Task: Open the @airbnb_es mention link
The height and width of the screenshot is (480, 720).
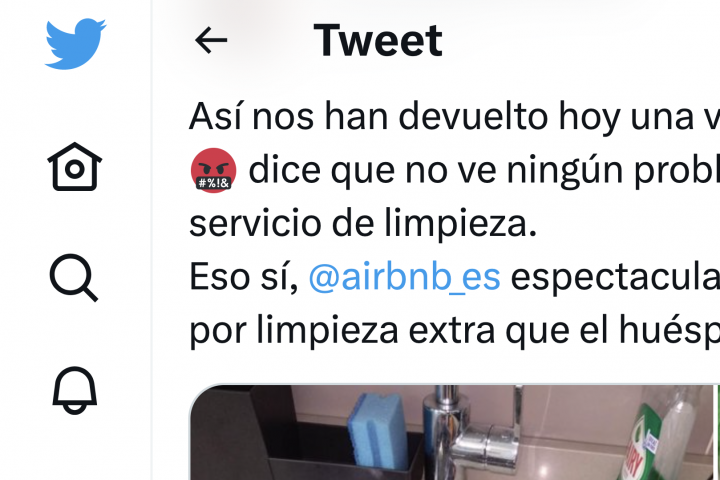Action: coord(405,277)
